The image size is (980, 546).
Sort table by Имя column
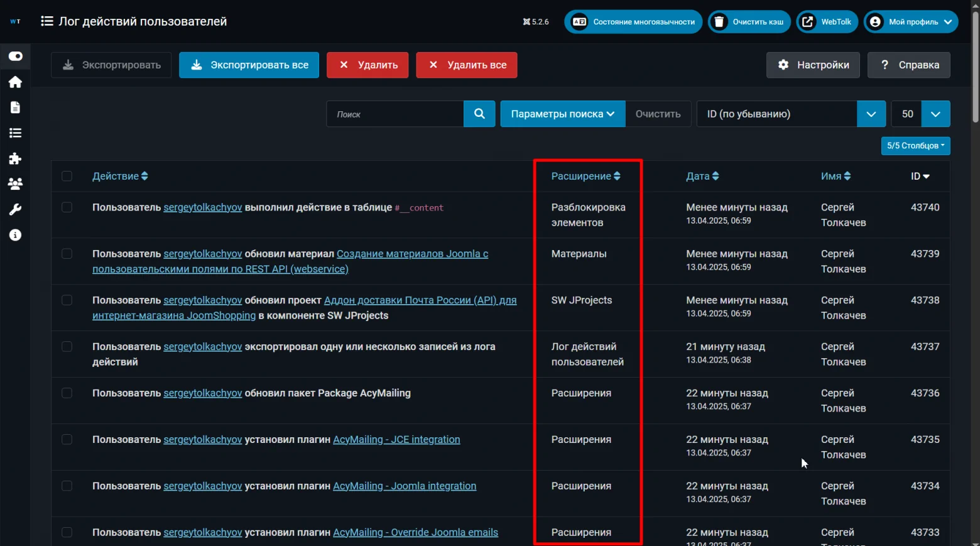point(836,176)
